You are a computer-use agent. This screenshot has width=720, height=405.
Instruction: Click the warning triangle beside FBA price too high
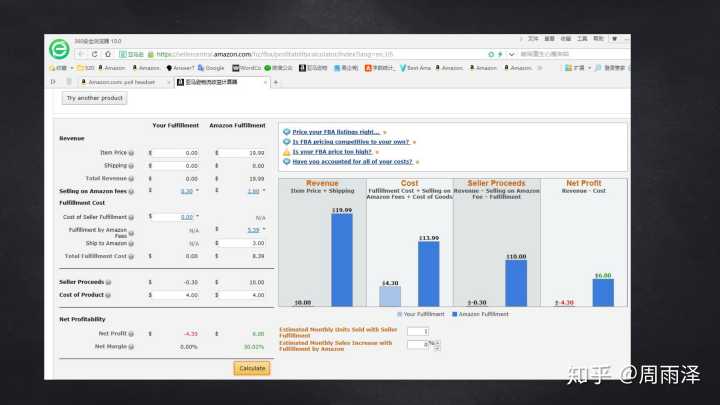tap(287, 152)
